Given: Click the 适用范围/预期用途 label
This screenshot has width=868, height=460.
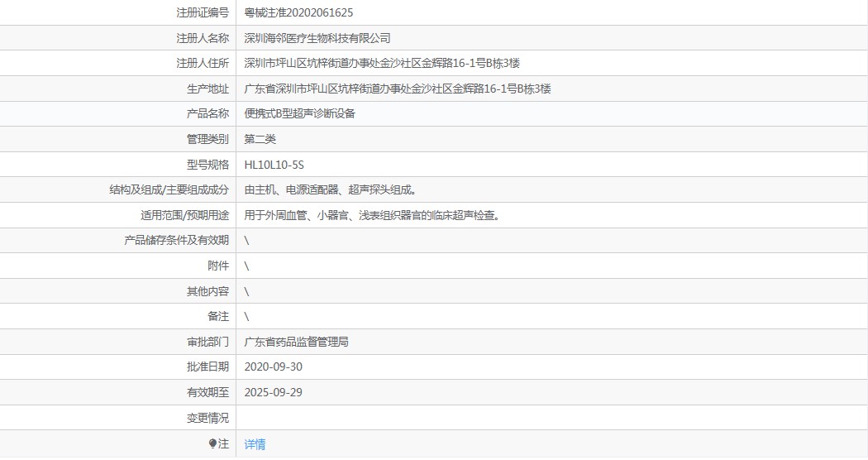Looking at the screenshot, I should (x=185, y=215).
